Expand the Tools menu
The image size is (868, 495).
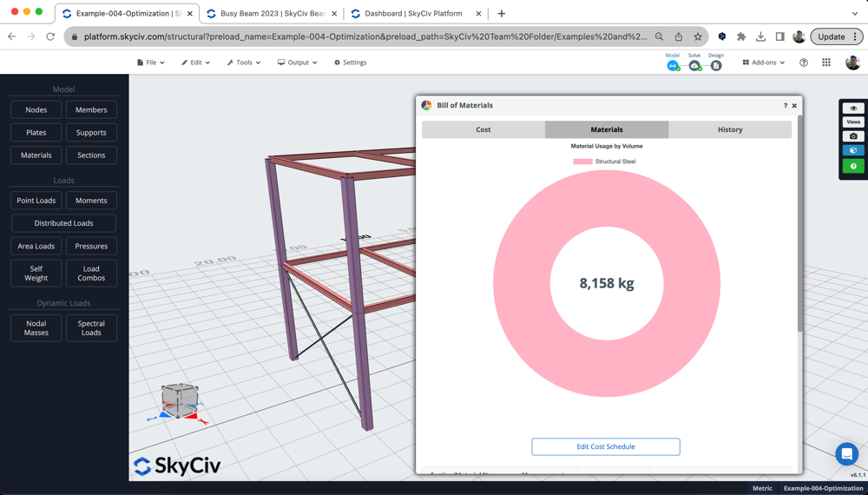click(x=244, y=63)
